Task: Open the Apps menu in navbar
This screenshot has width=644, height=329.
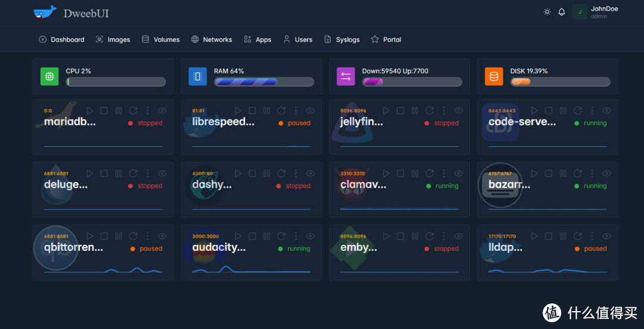Action: 258,39
